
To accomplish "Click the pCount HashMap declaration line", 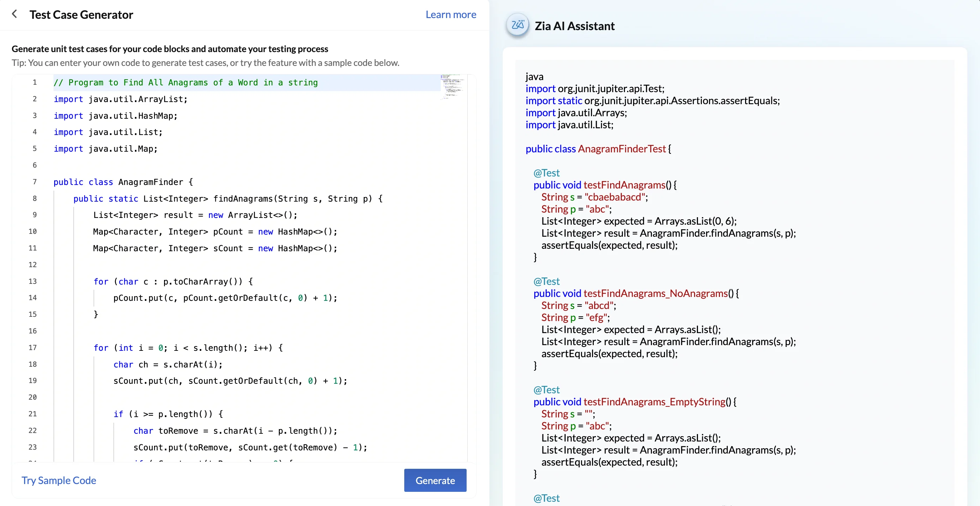I will 215,232.
